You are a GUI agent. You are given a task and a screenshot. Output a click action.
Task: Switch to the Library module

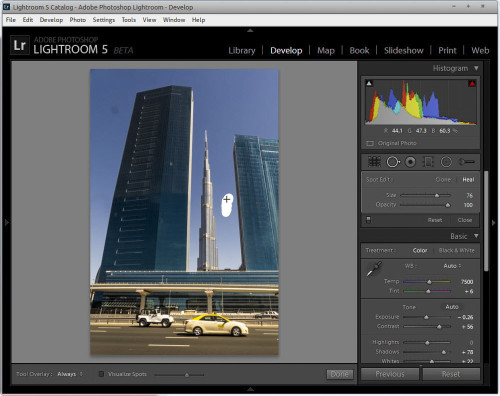coord(242,50)
